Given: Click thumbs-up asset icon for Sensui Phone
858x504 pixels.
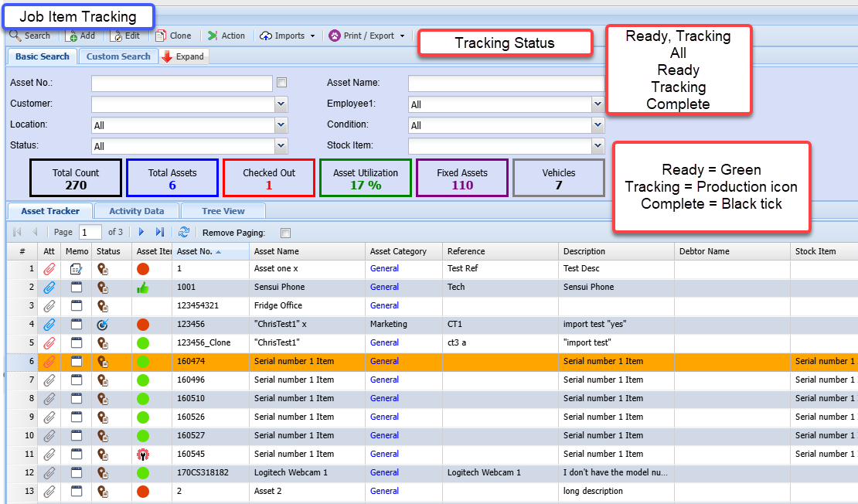Looking at the screenshot, I should click(x=142, y=288).
